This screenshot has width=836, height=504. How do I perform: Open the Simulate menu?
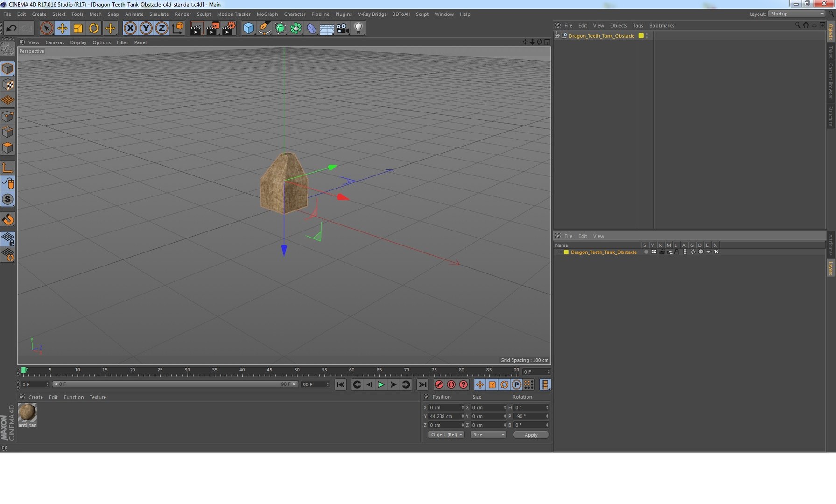(159, 14)
